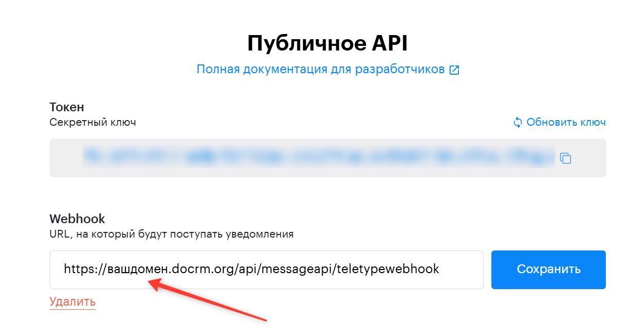Image resolution: width=644 pixels, height=335 pixels.
Task: Click the Токен section label
Action: [67, 107]
